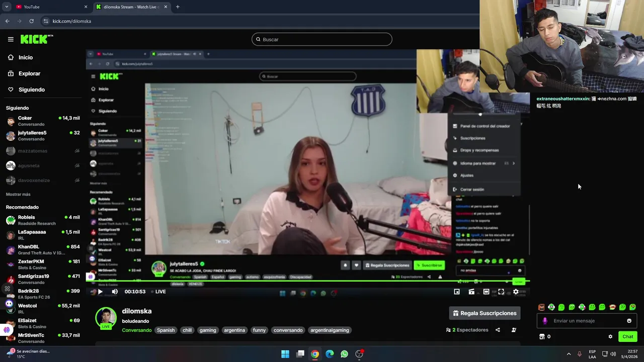
Task: Open the Kick shop icon below chat
Action: 542,336
